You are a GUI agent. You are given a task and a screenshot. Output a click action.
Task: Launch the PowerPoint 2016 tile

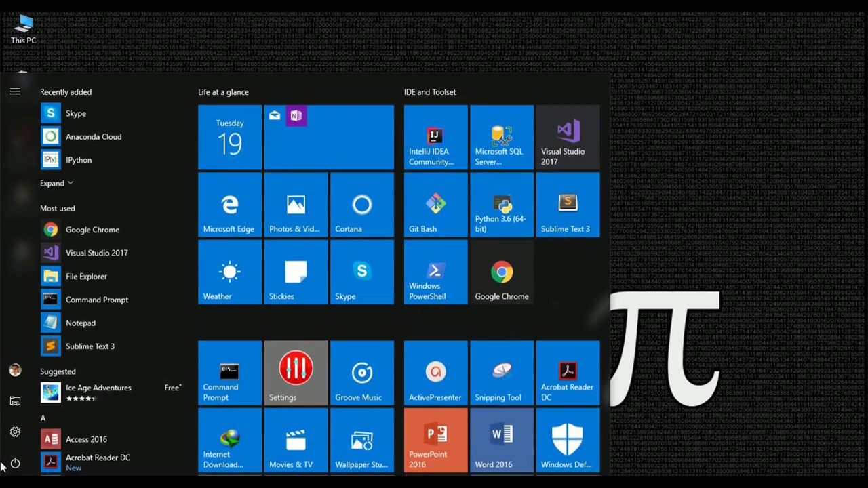coord(435,440)
